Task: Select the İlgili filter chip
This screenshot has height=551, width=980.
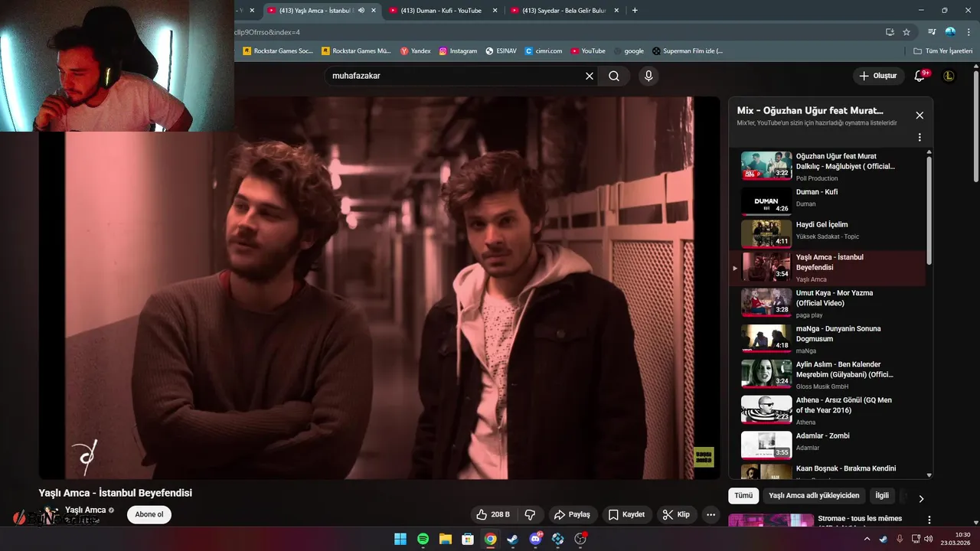Action: tap(882, 495)
